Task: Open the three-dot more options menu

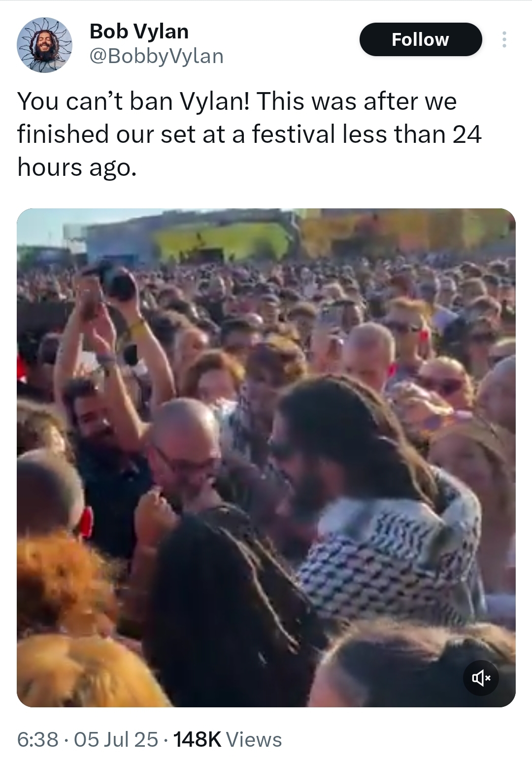Action: 503,39
